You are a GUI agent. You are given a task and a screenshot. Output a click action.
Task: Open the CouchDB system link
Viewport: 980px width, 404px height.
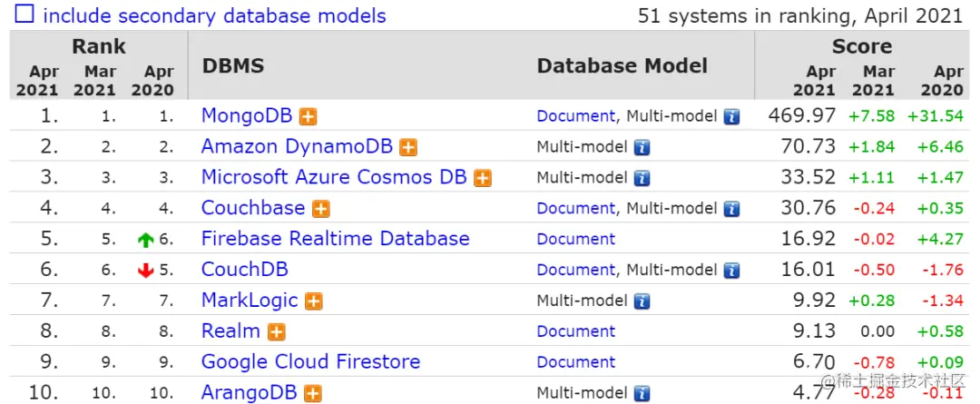click(x=246, y=270)
